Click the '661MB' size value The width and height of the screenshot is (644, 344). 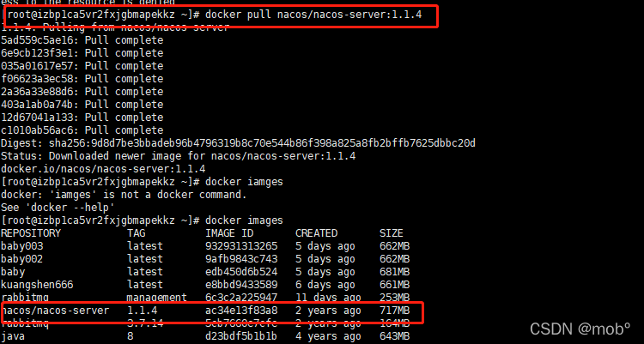click(x=395, y=285)
